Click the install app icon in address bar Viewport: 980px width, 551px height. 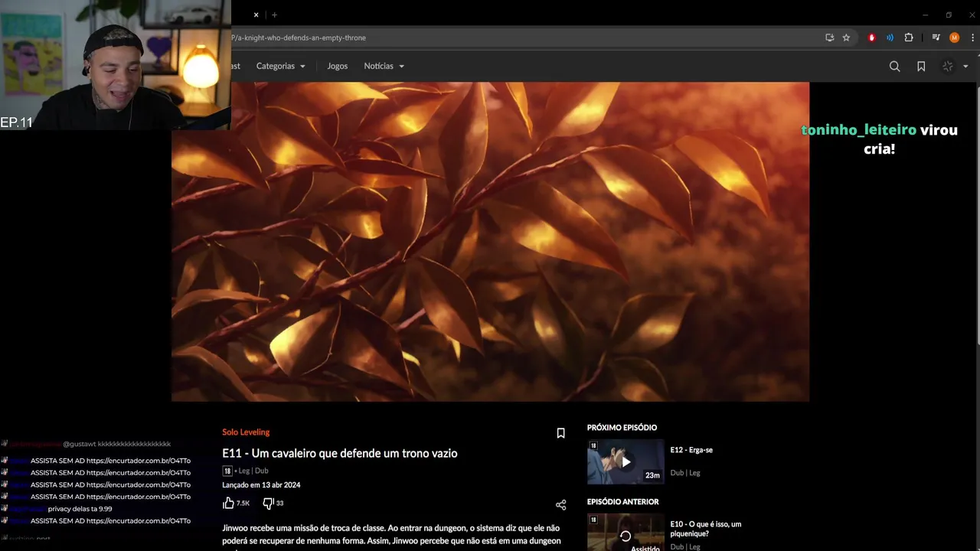(x=829, y=37)
